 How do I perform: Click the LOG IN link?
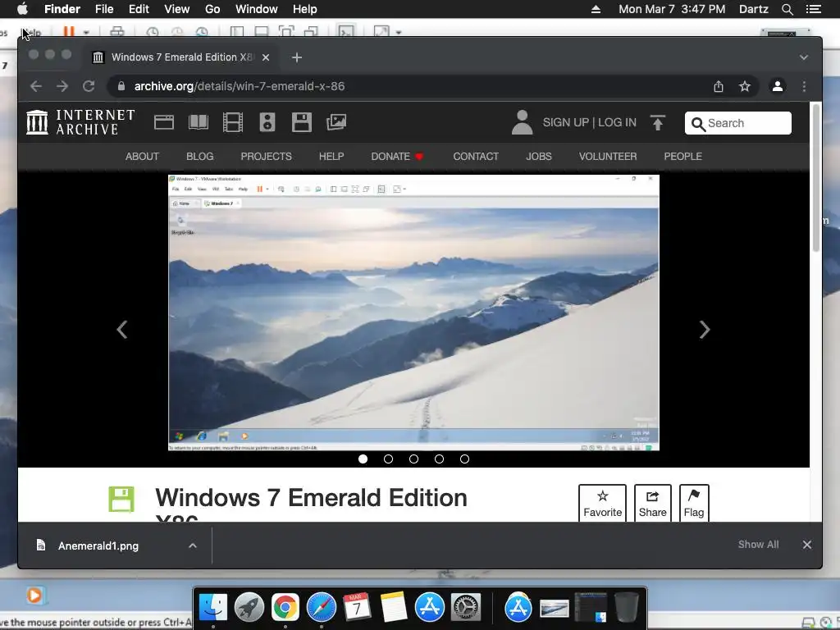tap(617, 122)
